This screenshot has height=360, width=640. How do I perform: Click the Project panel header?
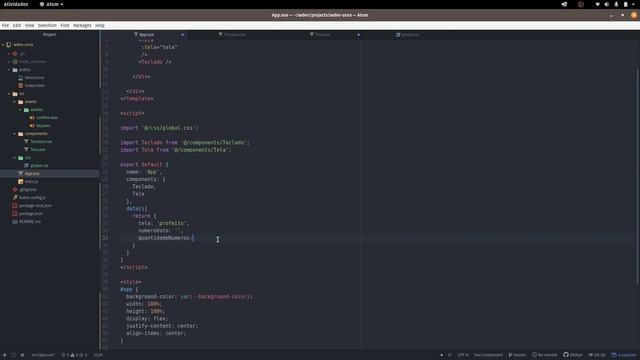[49, 35]
